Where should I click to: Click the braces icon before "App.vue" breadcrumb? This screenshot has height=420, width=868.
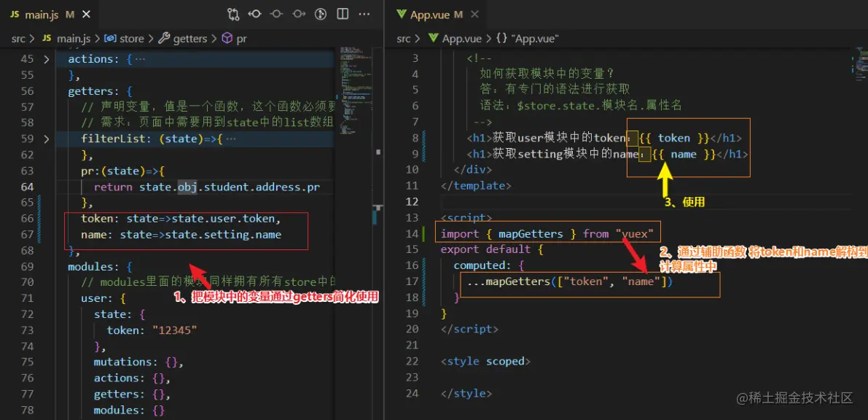pos(502,39)
